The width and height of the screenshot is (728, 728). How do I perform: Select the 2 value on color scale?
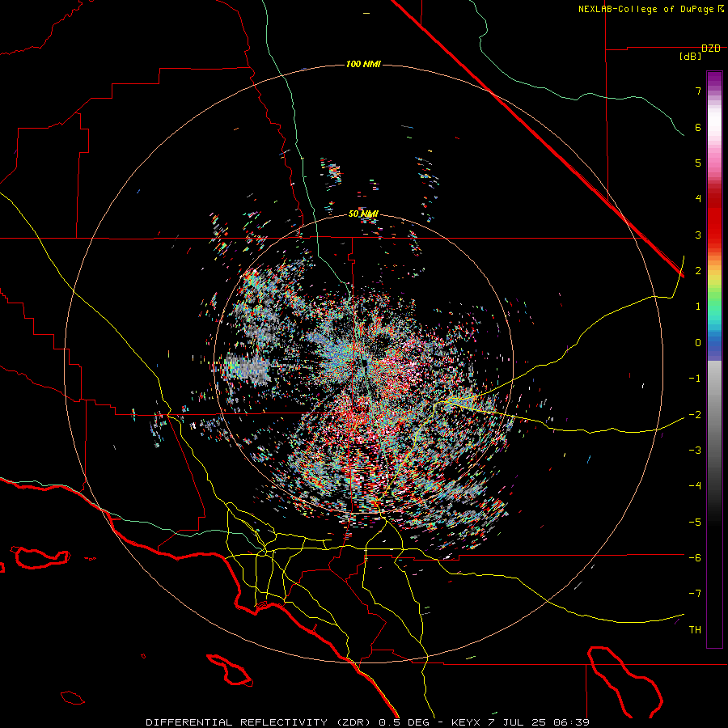(698, 271)
